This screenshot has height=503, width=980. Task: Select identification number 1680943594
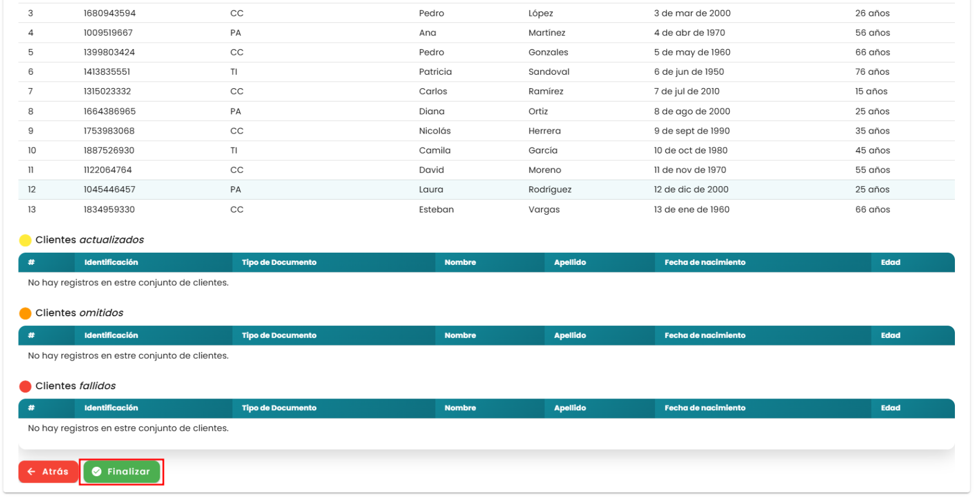(110, 13)
